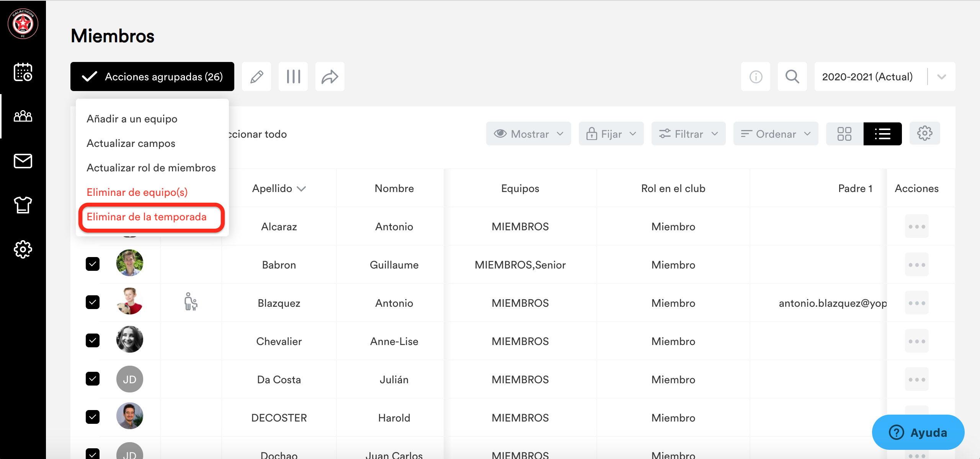This screenshot has height=459, width=980.
Task: Click the Ayuda help button
Action: [918, 432]
